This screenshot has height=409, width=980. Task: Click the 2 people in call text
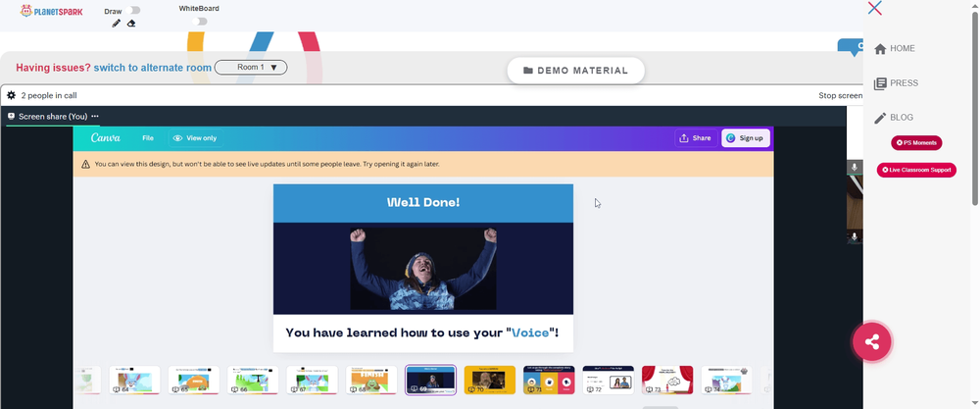[x=49, y=96]
